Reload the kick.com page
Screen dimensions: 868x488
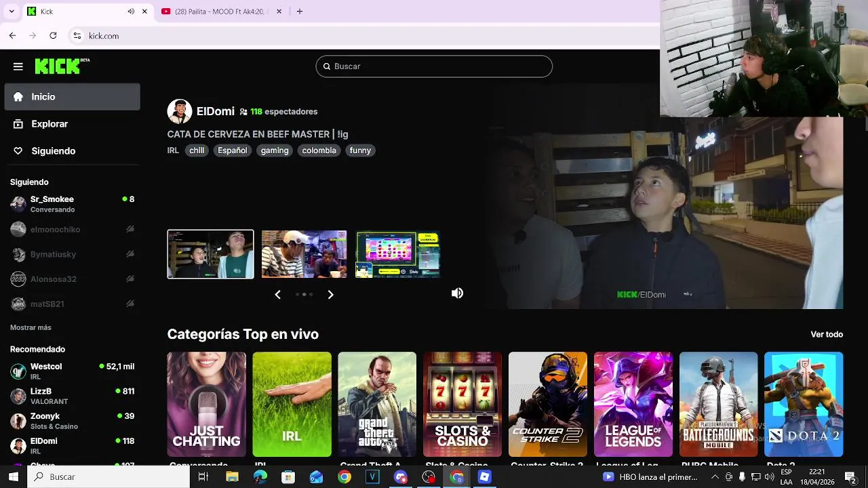(53, 36)
